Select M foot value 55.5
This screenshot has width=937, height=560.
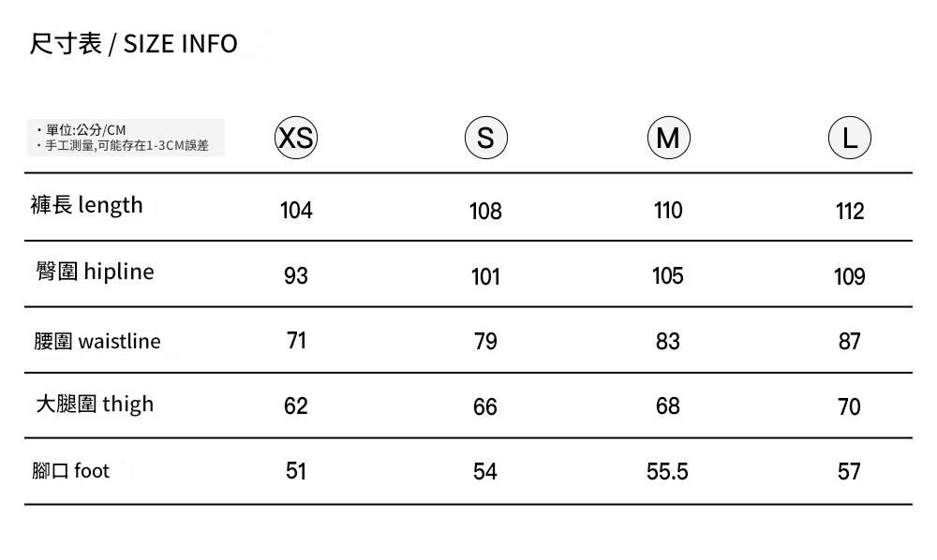[x=667, y=472]
